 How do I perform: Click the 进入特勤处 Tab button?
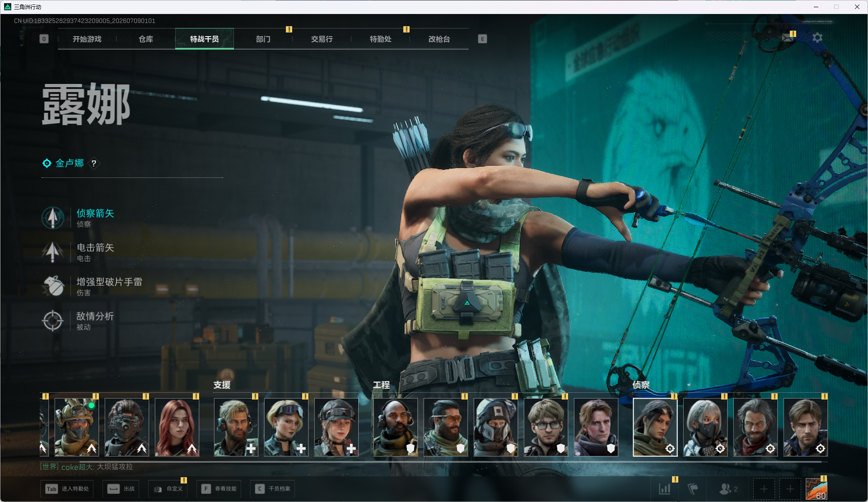pyautogui.click(x=67, y=489)
